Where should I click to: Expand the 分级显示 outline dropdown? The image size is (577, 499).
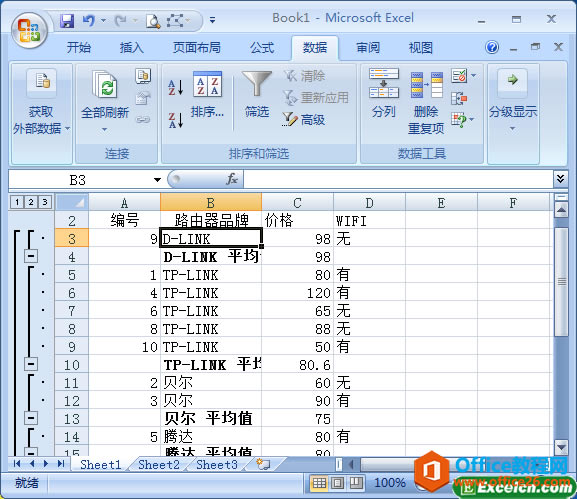pyautogui.click(x=513, y=119)
